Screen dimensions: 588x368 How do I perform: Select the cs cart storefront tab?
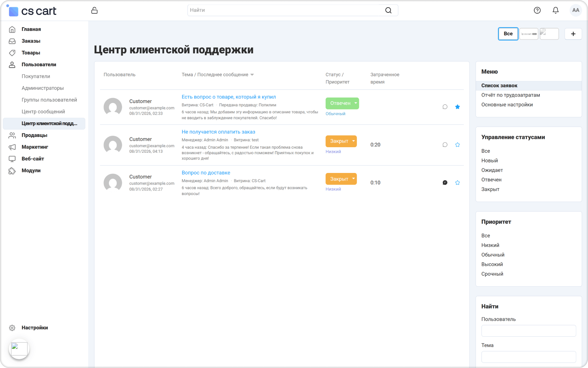(x=529, y=34)
